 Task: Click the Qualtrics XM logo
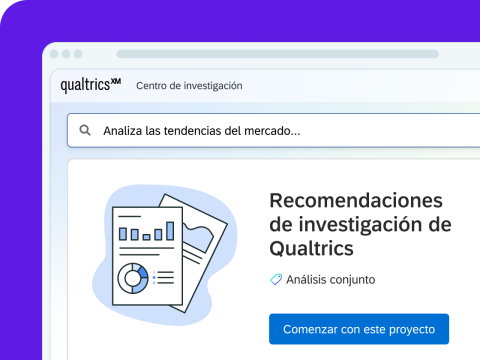coord(91,85)
